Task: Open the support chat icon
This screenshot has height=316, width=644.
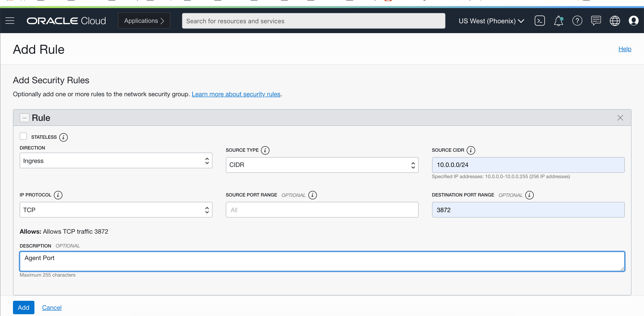Action: coord(596,21)
